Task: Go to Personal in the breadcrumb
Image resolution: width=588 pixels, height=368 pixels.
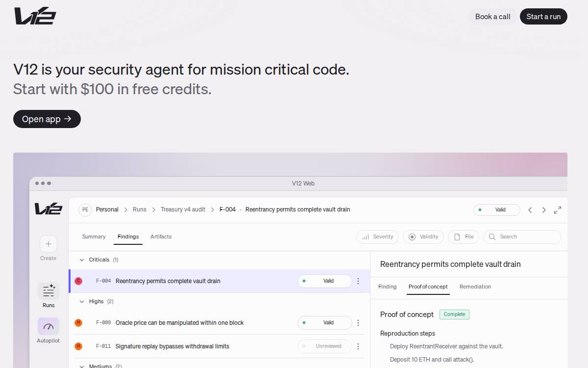Action: (x=107, y=210)
